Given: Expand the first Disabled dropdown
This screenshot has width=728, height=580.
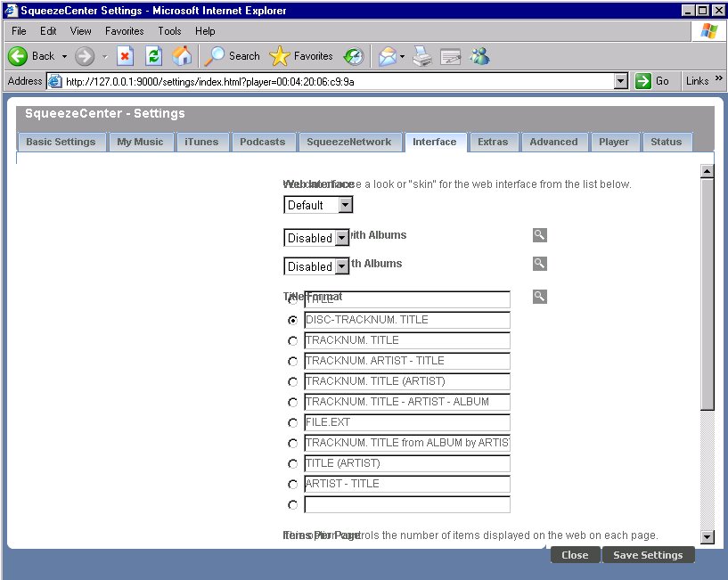Looking at the screenshot, I should pyautogui.click(x=316, y=239).
